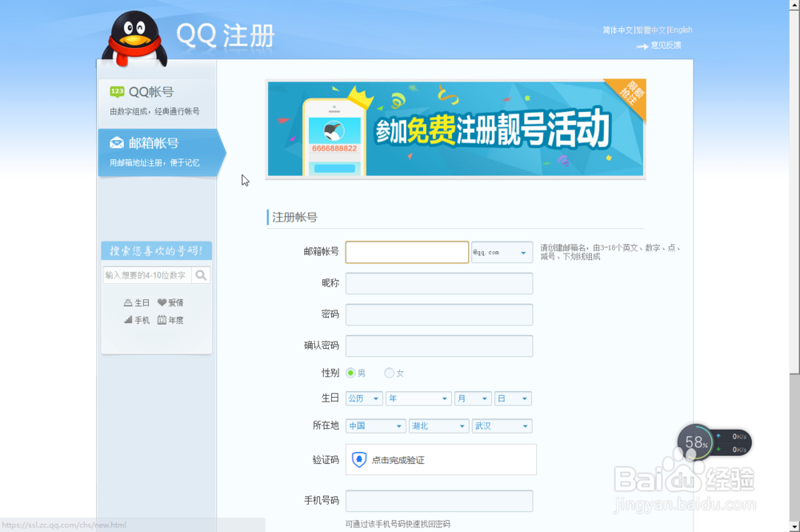800x532 pixels.
Task: Open the @qq.com domain dropdown
Action: [502, 253]
